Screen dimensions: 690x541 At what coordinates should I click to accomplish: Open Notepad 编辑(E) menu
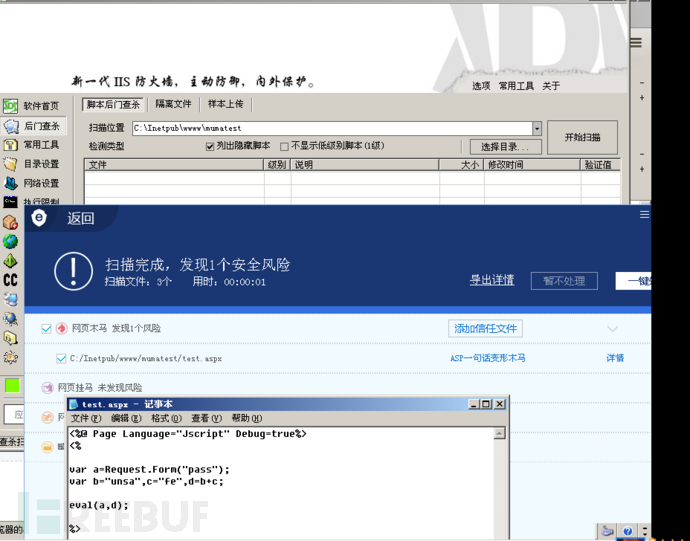click(126, 418)
